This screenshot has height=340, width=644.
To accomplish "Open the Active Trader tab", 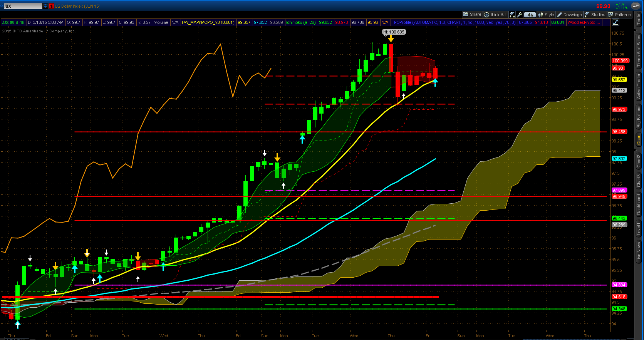I will pyautogui.click(x=639, y=87).
